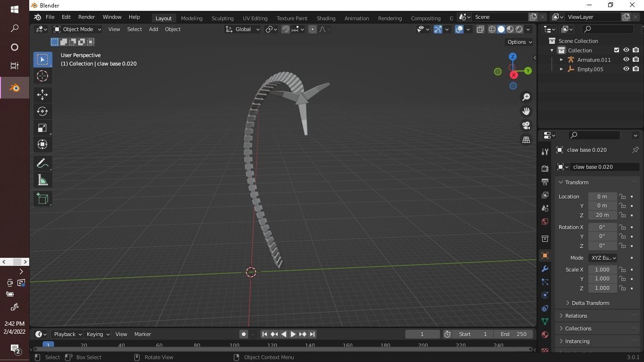Open the Modifier properties wrench tab
The image size is (644, 362).
click(545, 269)
